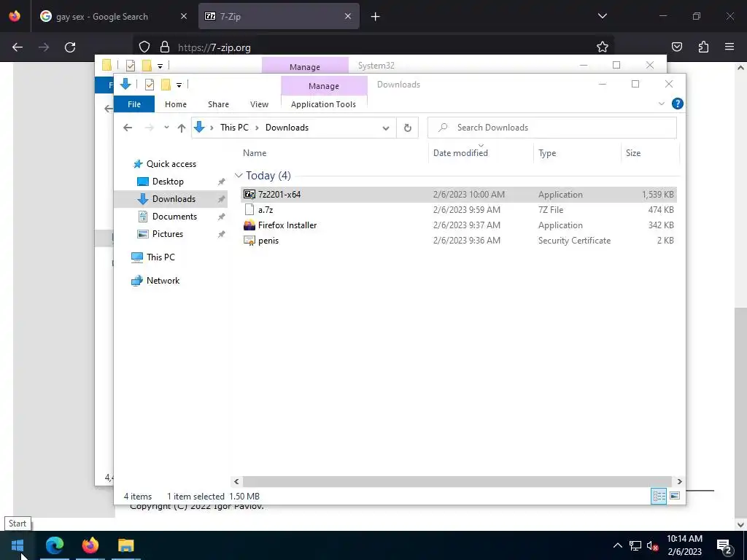This screenshot has width=747, height=560.
Task: Click the Manage tab in System32 window
Action: (x=305, y=66)
